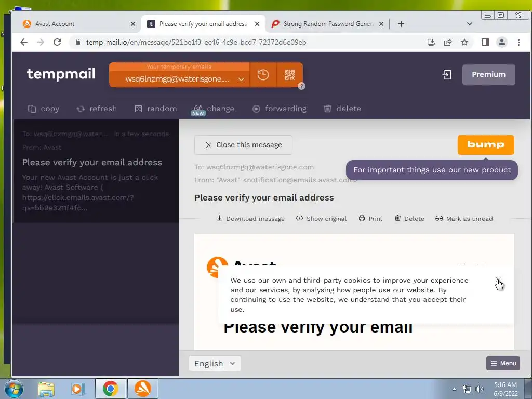532x399 pixels.
Task: Show hidden system tray icons
Action: (x=454, y=389)
